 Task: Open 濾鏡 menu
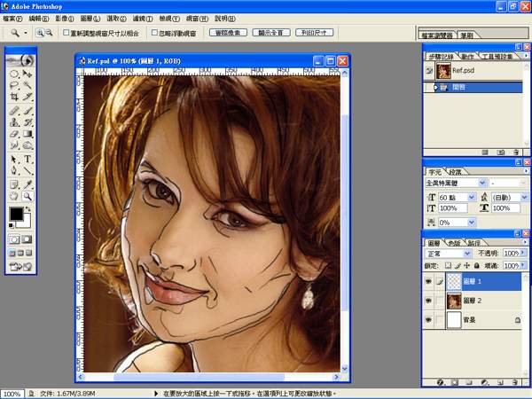pos(143,19)
